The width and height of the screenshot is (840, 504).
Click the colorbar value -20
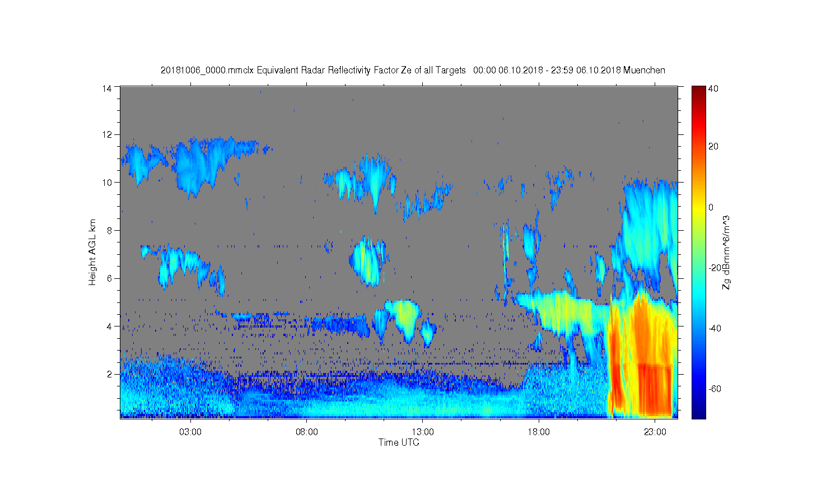(715, 268)
